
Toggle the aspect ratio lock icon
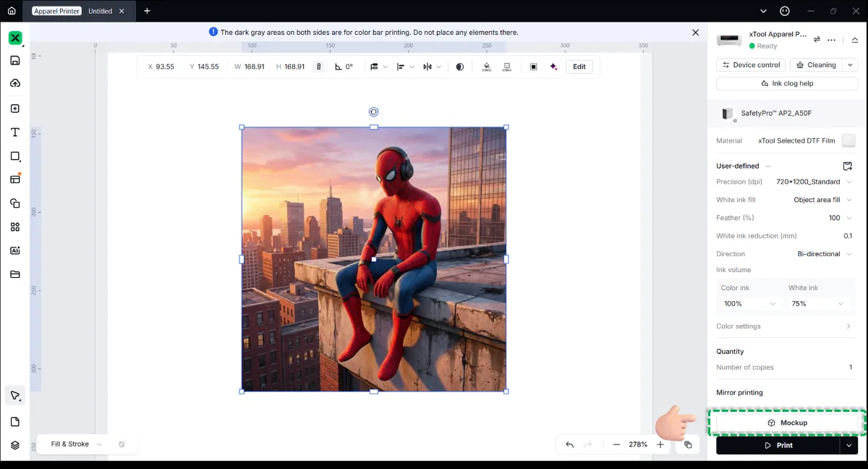[x=318, y=67]
